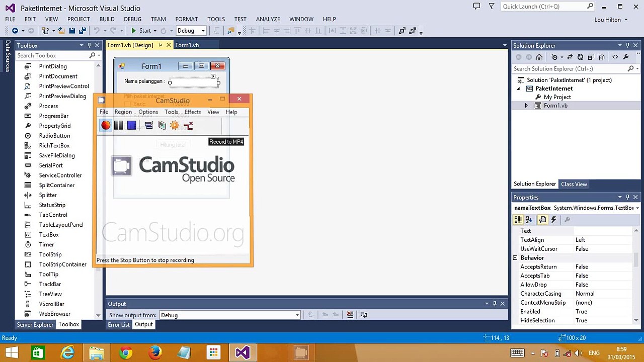Switch to Form1.vb code tab

point(187,45)
